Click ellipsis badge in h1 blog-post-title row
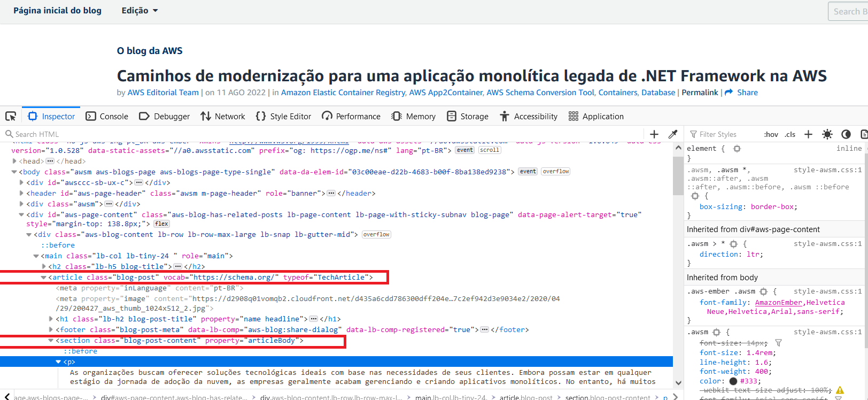This screenshot has height=400, width=868. [x=313, y=319]
